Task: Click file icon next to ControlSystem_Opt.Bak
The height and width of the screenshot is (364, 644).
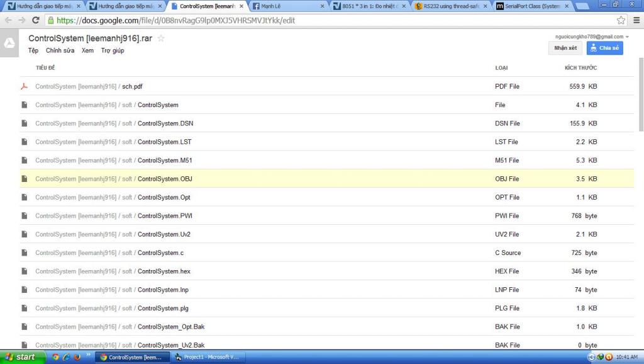Action: pyautogui.click(x=25, y=327)
